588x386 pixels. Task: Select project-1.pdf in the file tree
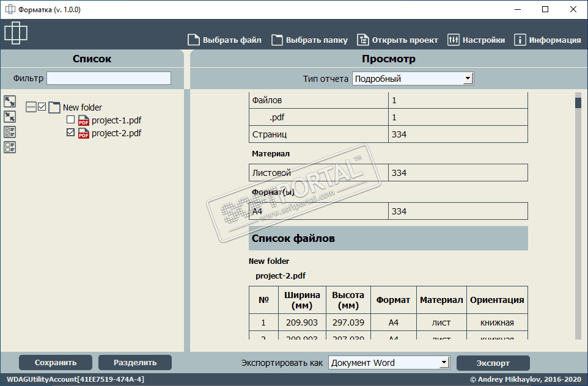pyautogui.click(x=117, y=120)
